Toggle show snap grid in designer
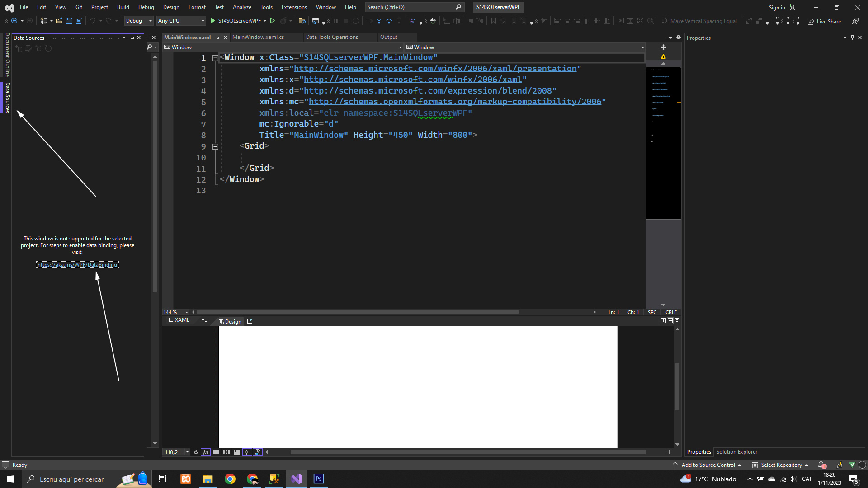The width and height of the screenshot is (868, 488). pos(216,452)
